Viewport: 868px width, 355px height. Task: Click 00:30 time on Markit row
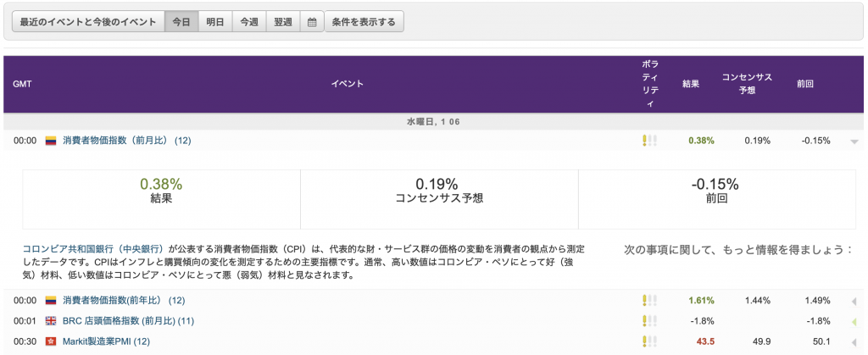[25, 341]
